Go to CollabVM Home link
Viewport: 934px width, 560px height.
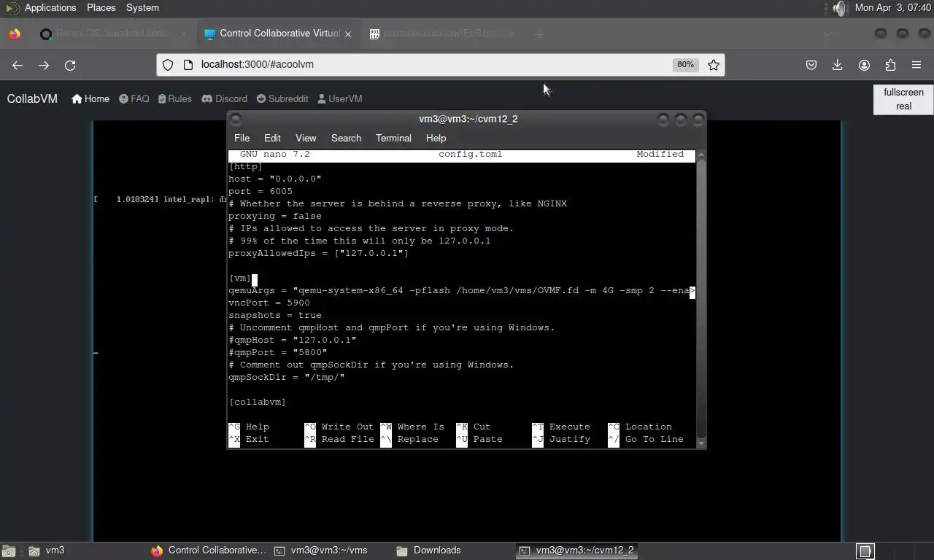90,98
